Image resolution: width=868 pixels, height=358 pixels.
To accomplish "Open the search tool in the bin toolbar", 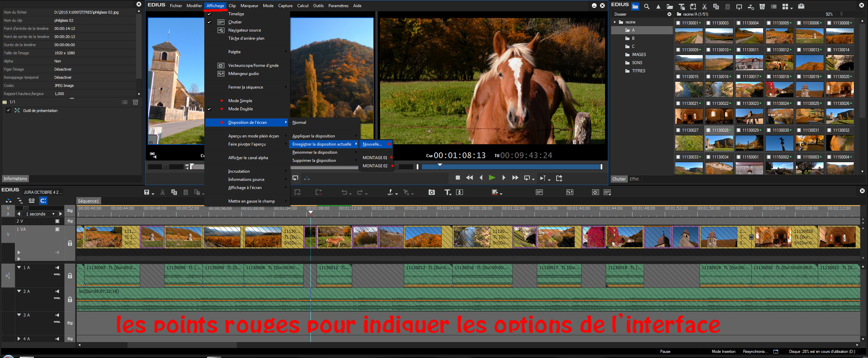I will pyautogui.click(x=646, y=6).
